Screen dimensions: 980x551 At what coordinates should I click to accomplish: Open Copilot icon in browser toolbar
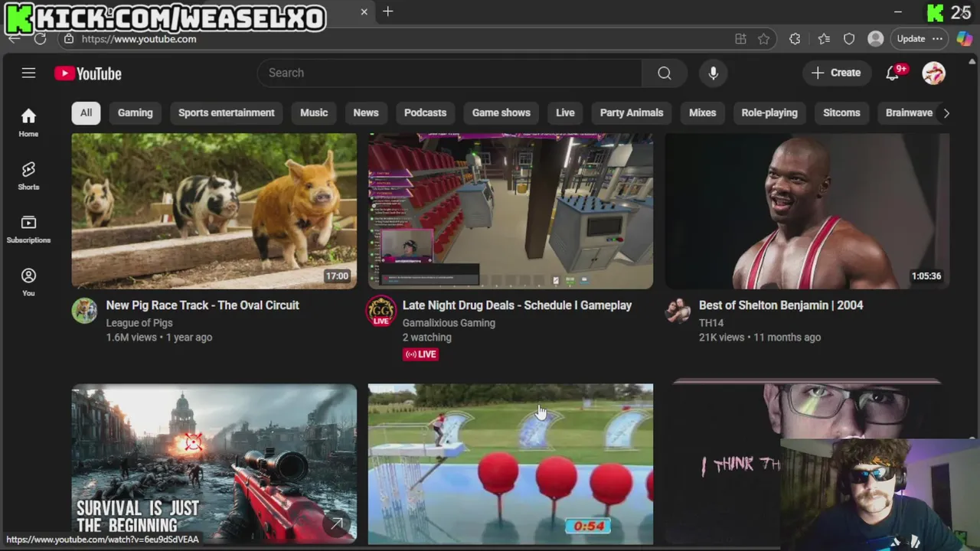point(964,39)
